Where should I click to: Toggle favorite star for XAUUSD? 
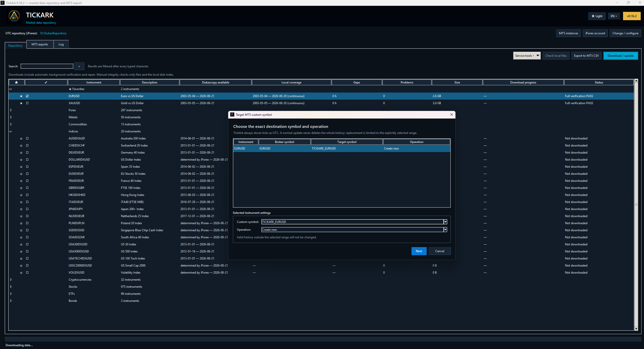pyautogui.click(x=21, y=103)
